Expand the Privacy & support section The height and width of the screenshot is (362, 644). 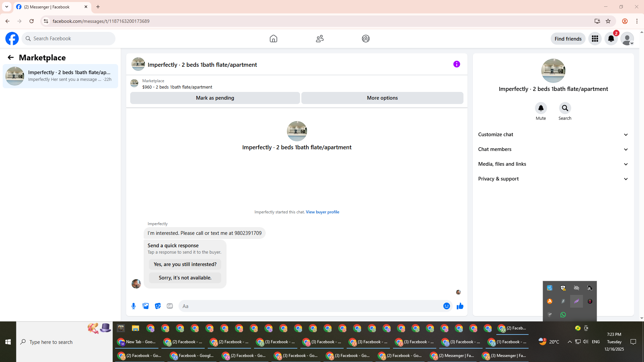(553, 179)
